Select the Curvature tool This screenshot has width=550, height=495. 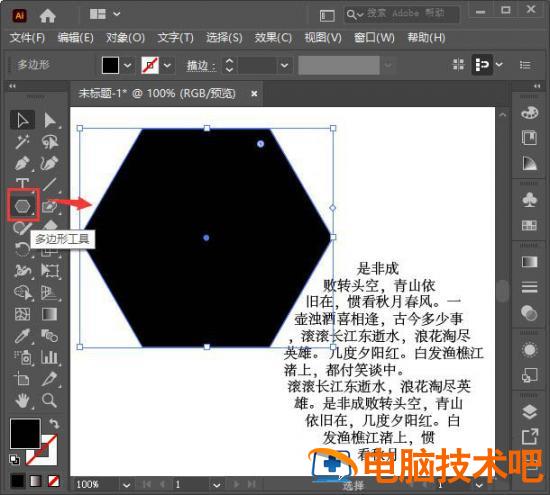(49, 163)
